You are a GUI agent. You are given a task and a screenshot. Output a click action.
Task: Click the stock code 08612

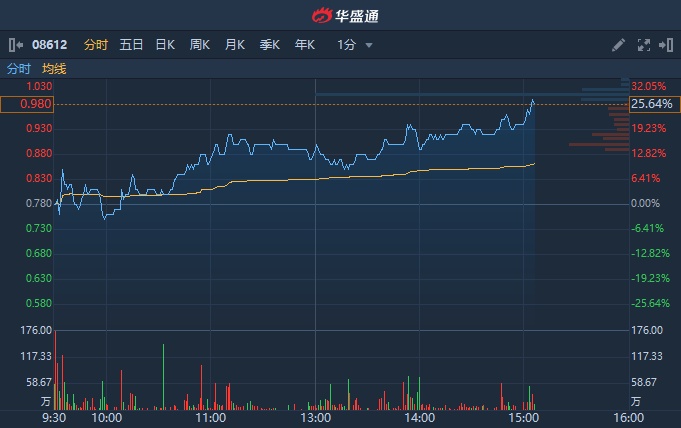[x=50, y=44]
